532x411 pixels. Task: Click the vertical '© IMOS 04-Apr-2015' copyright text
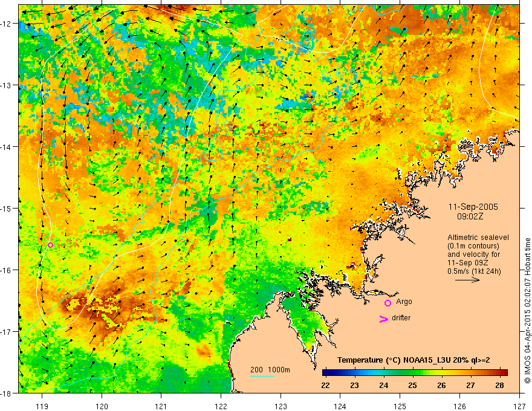pyautogui.click(x=527, y=311)
